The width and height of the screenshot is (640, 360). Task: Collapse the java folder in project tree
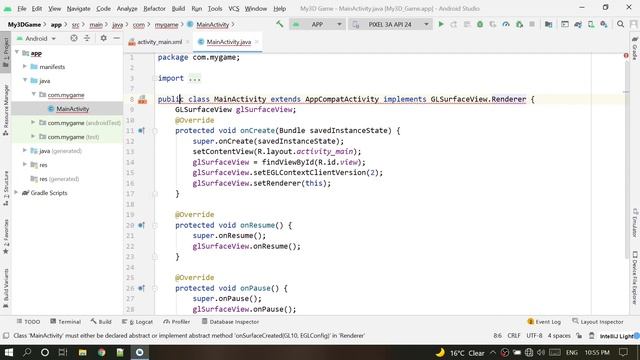point(25,80)
